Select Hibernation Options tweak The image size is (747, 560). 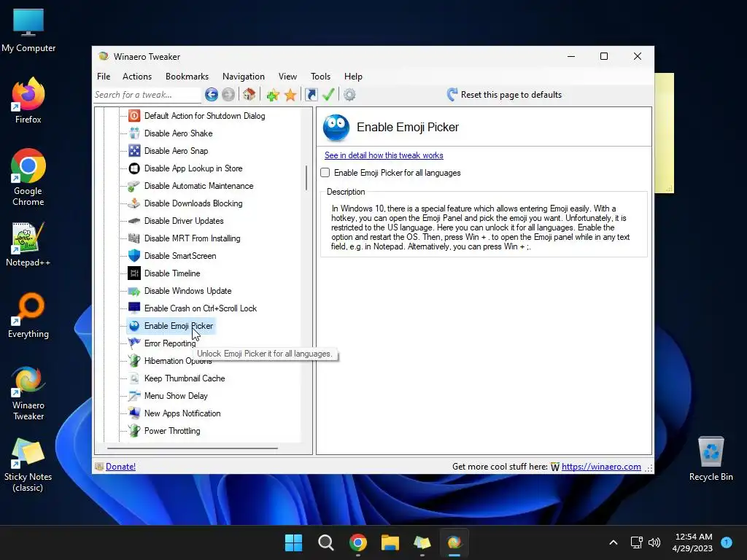coord(178,361)
